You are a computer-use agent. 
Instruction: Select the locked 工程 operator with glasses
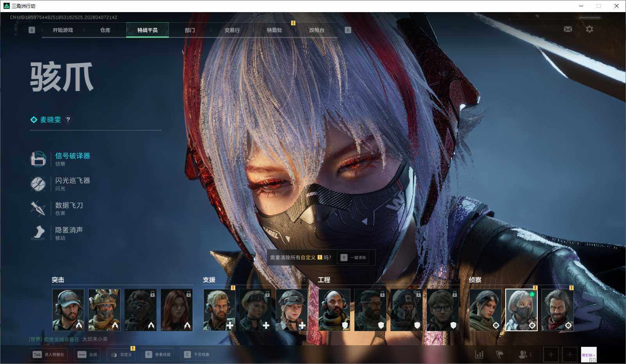(443, 310)
